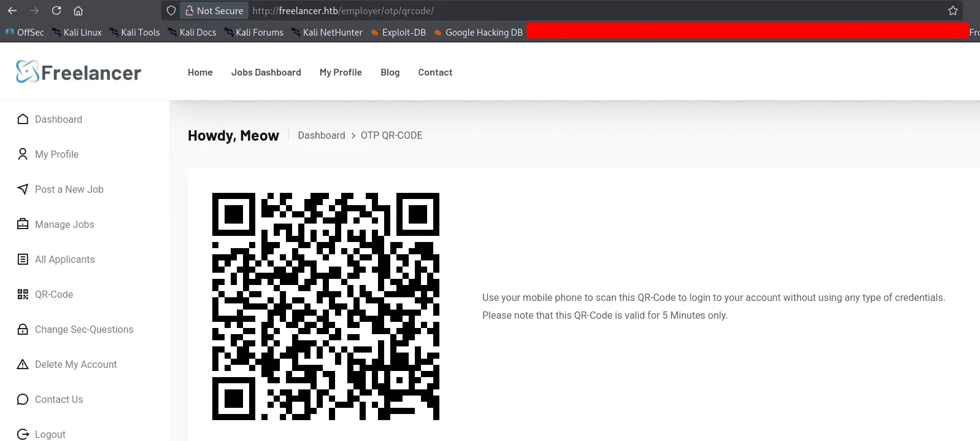Open Contact Us sidebar label
This screenshot has width=980, height=441.
tap(59, 399)
